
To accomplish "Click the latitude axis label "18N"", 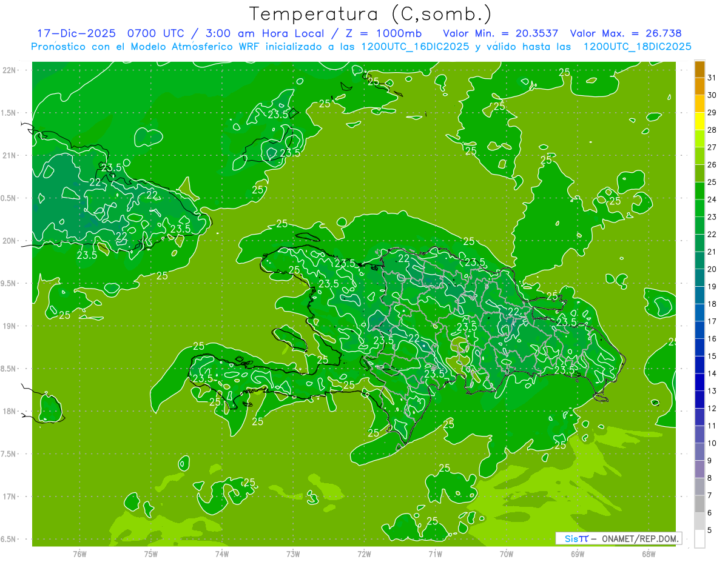I will coord(8,412).
